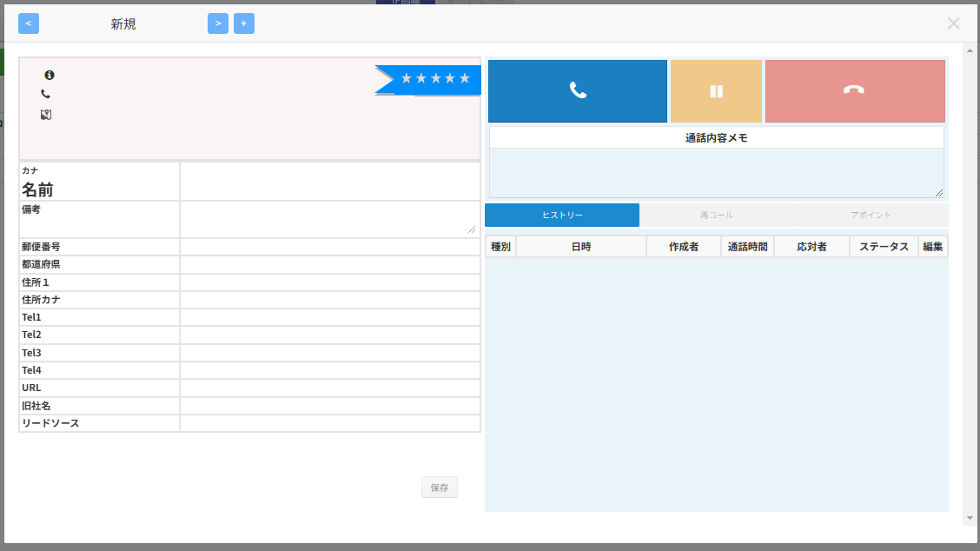Switch to the ヒストリー tab
The image size is (980, 551).
click(x=562, y=216)
